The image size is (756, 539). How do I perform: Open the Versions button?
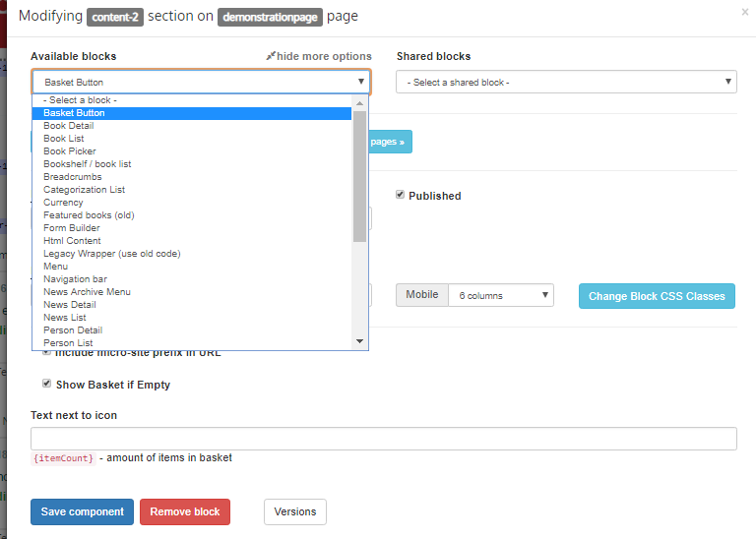(294, 511)
